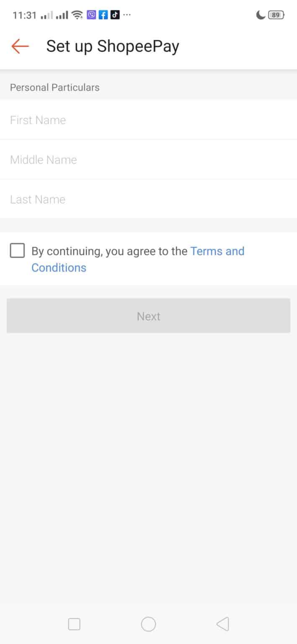Tap into the Last Name field
297x644 pixels.
click(148, 199)
